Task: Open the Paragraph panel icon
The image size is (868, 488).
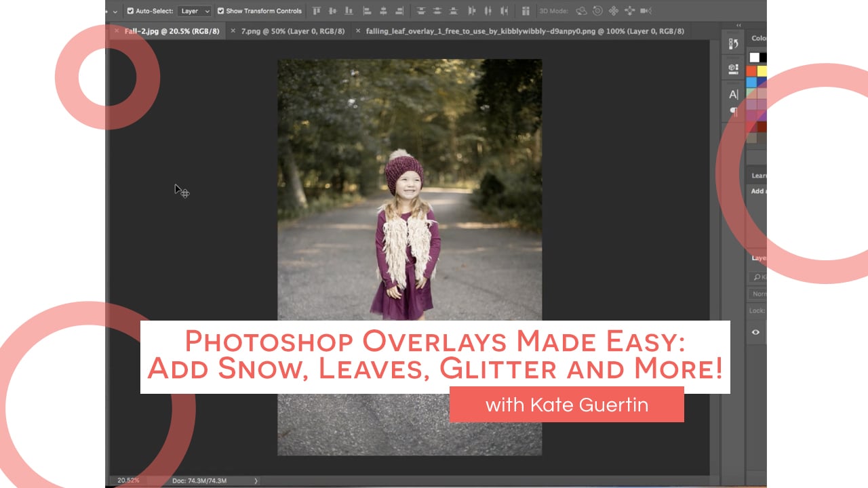Action: pos(733,111)
